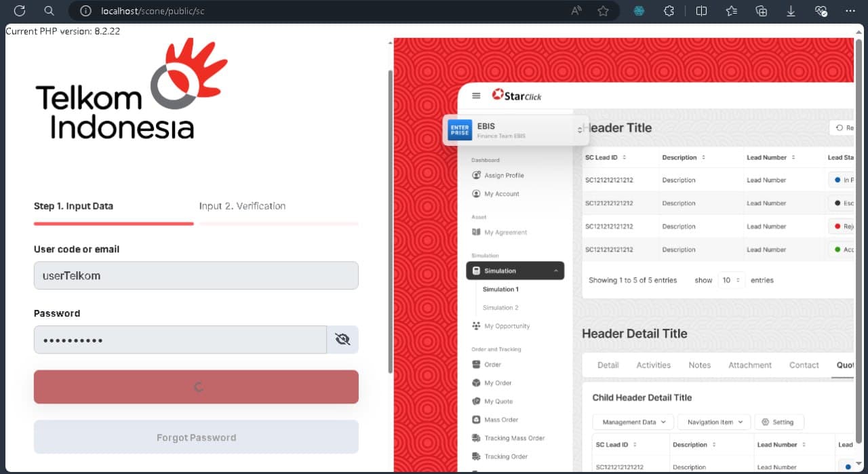This screenshot has height=474, width=868.
Task: Click the Tracking Order truck icon
Action: (476, 456)
